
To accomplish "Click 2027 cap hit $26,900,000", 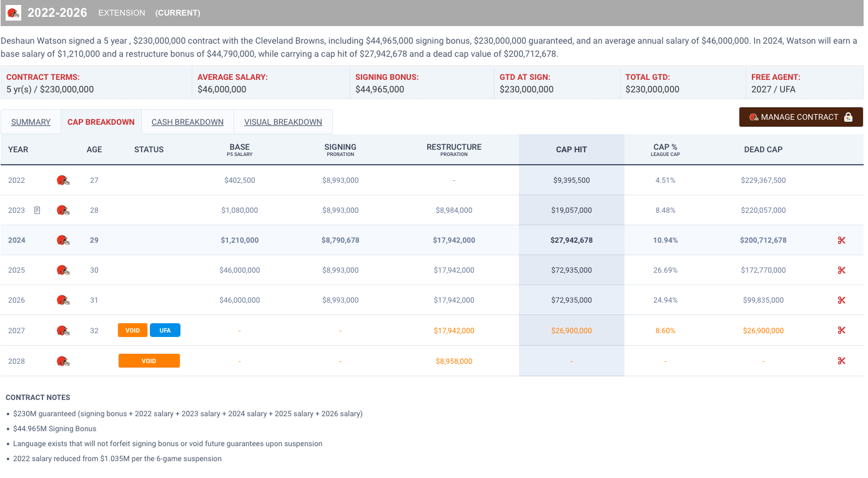I will pos(571,331).
